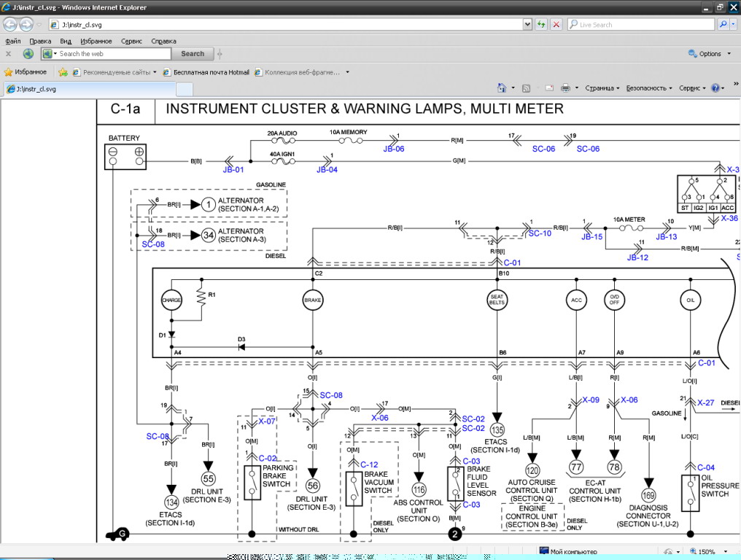
Task: Click the Forward navigation arrow
Action: click(26, 25)
